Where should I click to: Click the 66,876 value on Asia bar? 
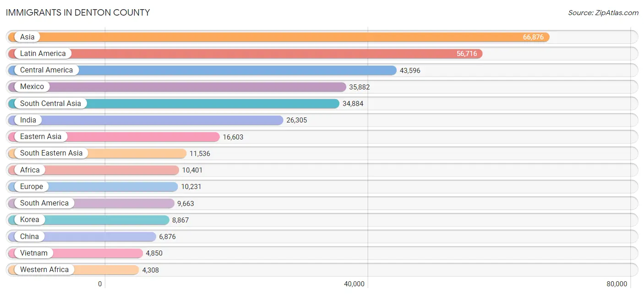click(x=533, y=37)
